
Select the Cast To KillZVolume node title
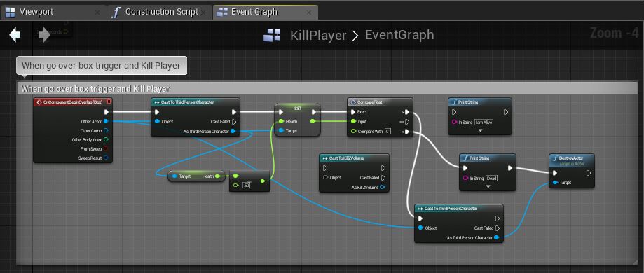click(x=346, y=158)
